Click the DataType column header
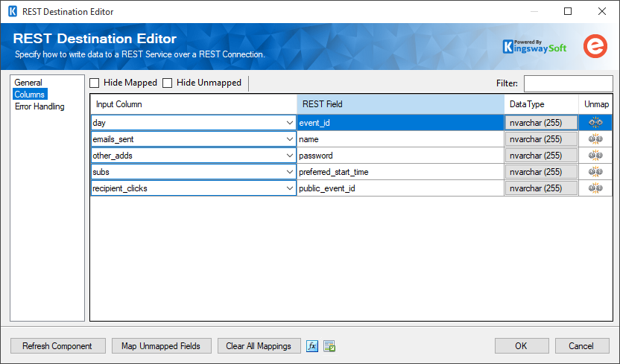620x364 pixels. (x=541, y=104)
